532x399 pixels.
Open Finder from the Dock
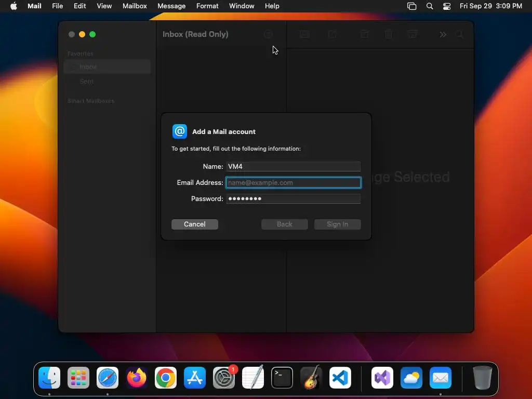(x=49, y=378)
